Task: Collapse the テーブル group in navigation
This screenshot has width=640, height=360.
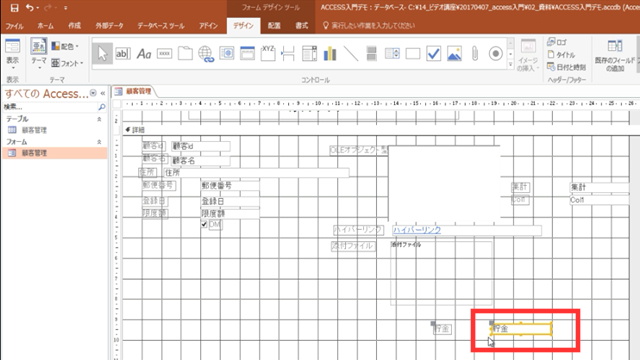Action: coord(99,119)
